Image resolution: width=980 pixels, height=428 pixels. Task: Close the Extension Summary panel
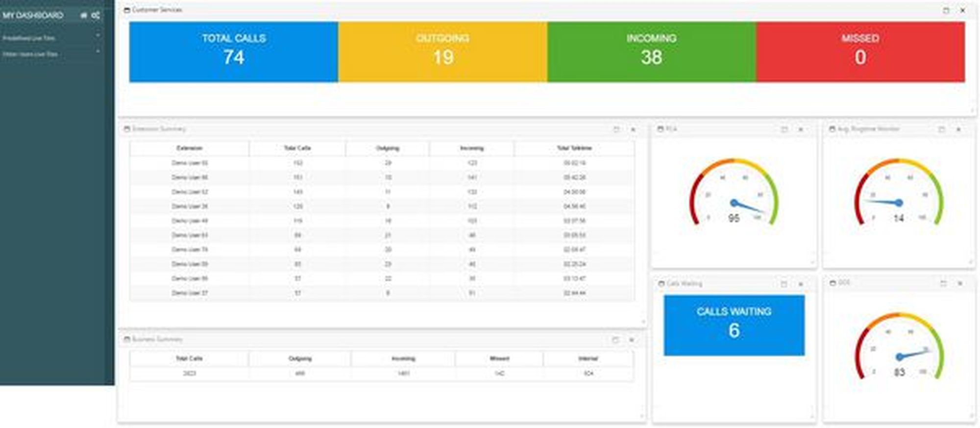[x=633, y=129]
